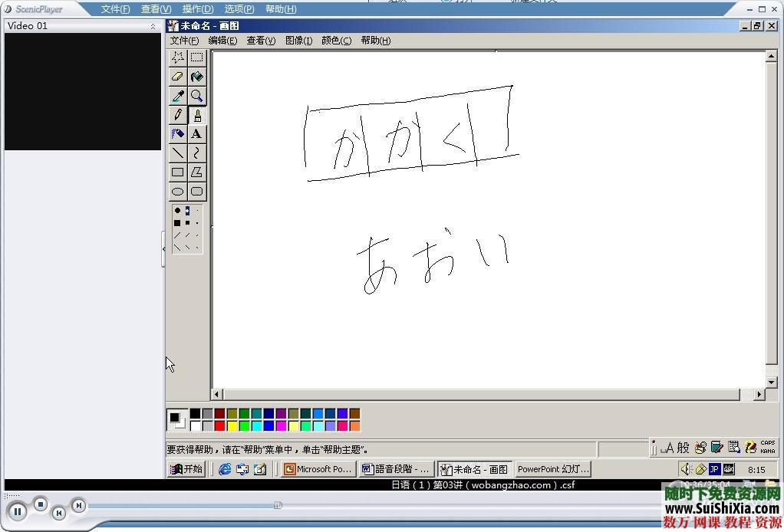Select the Eraser tool in Paint

[x=178, y=77]
